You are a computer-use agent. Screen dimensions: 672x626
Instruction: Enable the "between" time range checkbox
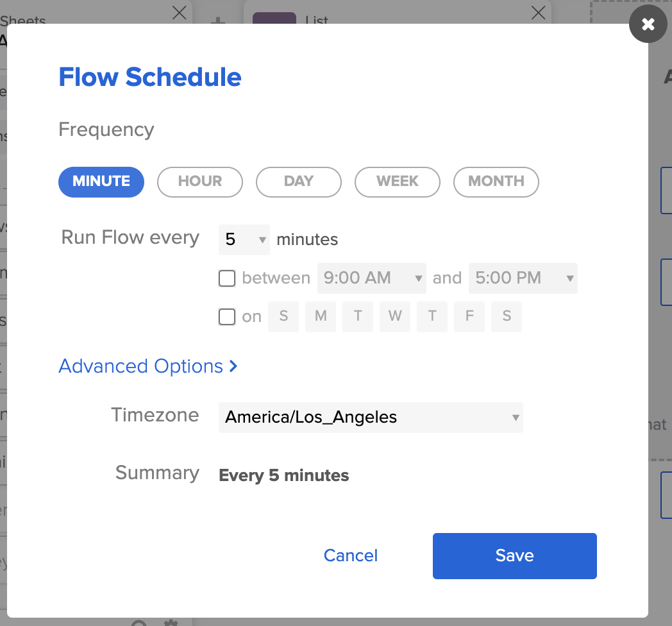click(x=227, y=278)
